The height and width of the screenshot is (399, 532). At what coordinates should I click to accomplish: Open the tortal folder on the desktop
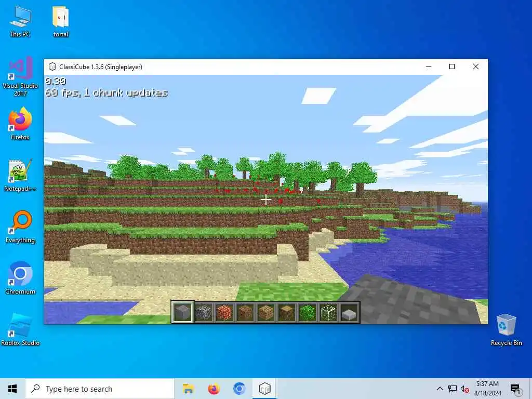(x=61, y=21)
